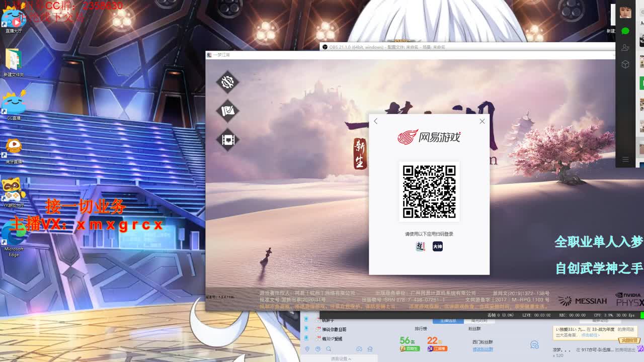Click the 修改粉丝群 link
Screen dimensions: 644x362
(x=482, y=349)
